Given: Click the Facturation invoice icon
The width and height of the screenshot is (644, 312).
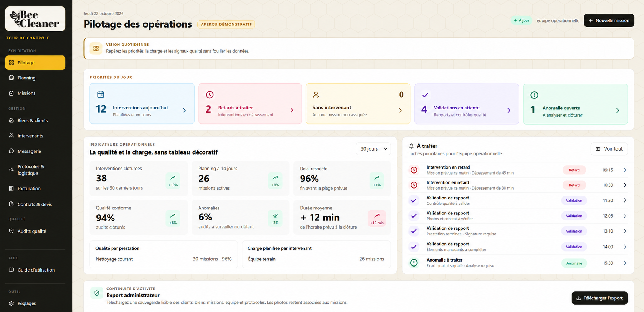Looking at the screenshot, I should [11, 189].
